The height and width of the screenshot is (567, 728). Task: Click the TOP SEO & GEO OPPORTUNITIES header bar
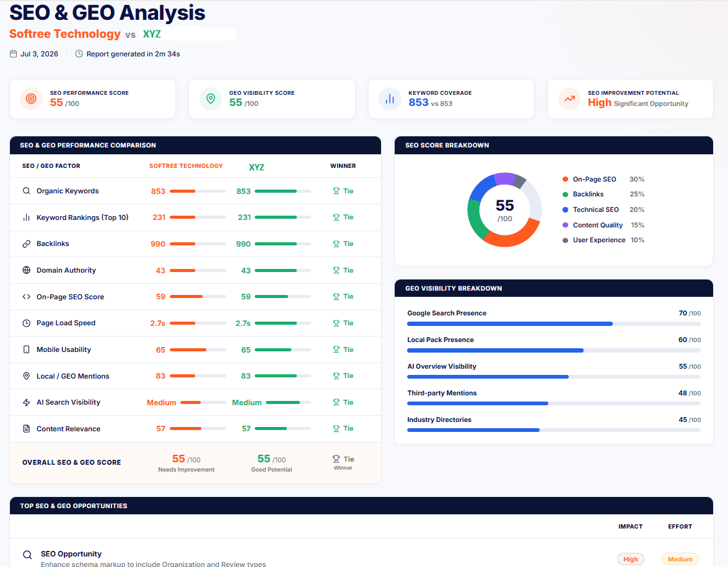pos(361,506)
